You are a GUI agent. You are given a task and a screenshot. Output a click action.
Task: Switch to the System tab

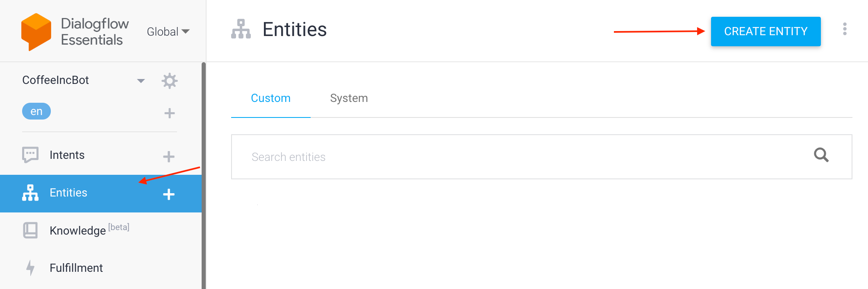[x=349, y=98]
